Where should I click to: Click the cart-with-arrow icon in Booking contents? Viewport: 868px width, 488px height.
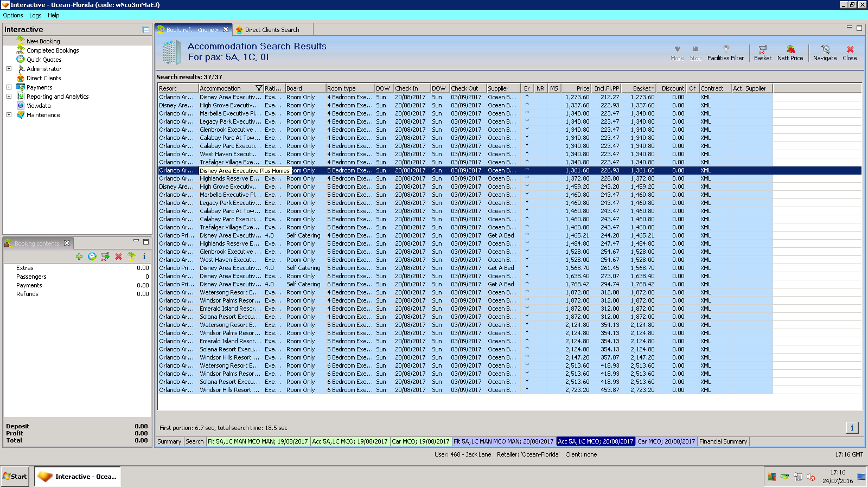tap(105, 256)
